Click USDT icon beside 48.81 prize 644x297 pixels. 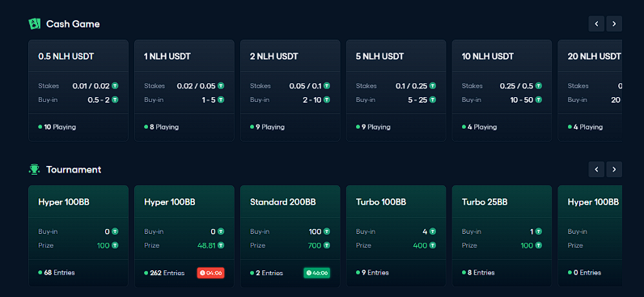(x=221, y=245)
